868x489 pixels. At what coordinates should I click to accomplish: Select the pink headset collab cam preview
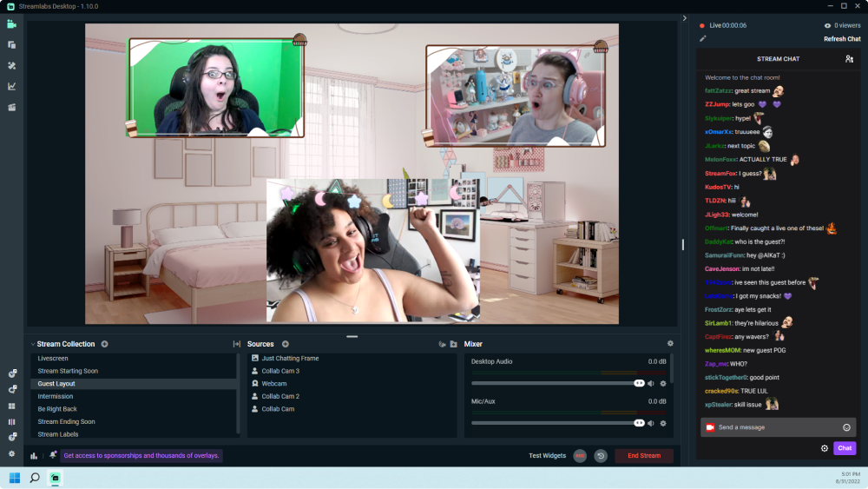coord(516,96)
